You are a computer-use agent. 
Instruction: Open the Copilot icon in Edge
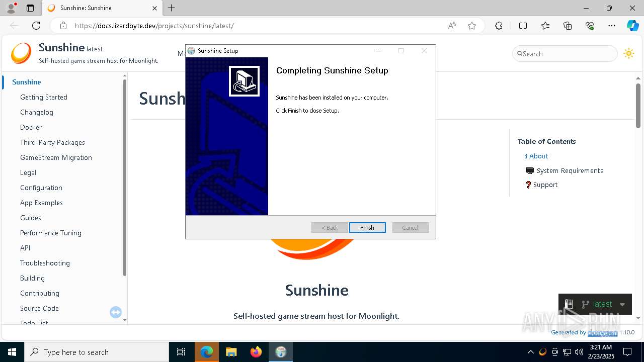(632, 26)
